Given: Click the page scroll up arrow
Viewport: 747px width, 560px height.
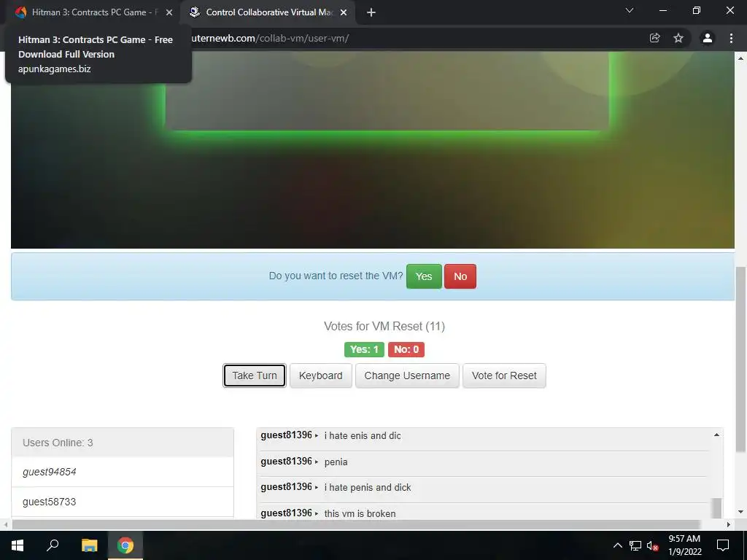Looking at the screenshot, I should pos(740,58).
